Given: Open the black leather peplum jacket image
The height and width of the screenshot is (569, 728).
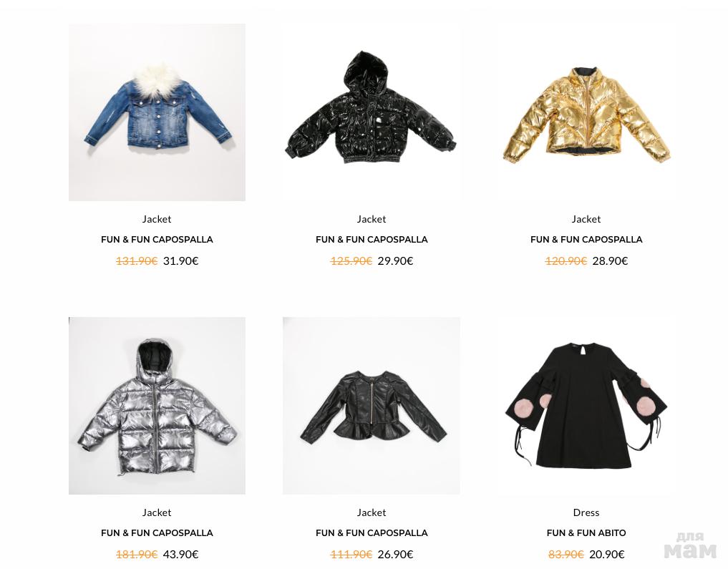Looking at the screenshot, I should coord(372,406).
